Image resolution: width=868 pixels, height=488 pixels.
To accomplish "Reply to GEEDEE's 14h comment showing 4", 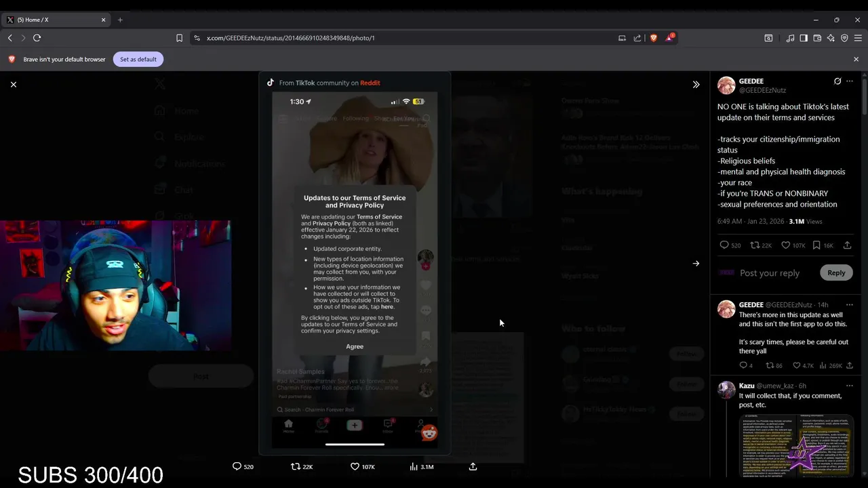I will tap(746, 366).
